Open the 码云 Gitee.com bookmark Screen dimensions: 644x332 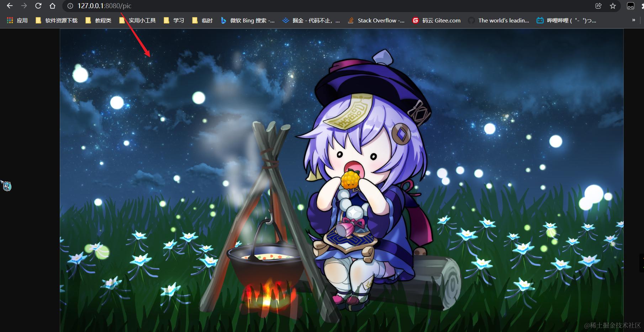point(436,20)
